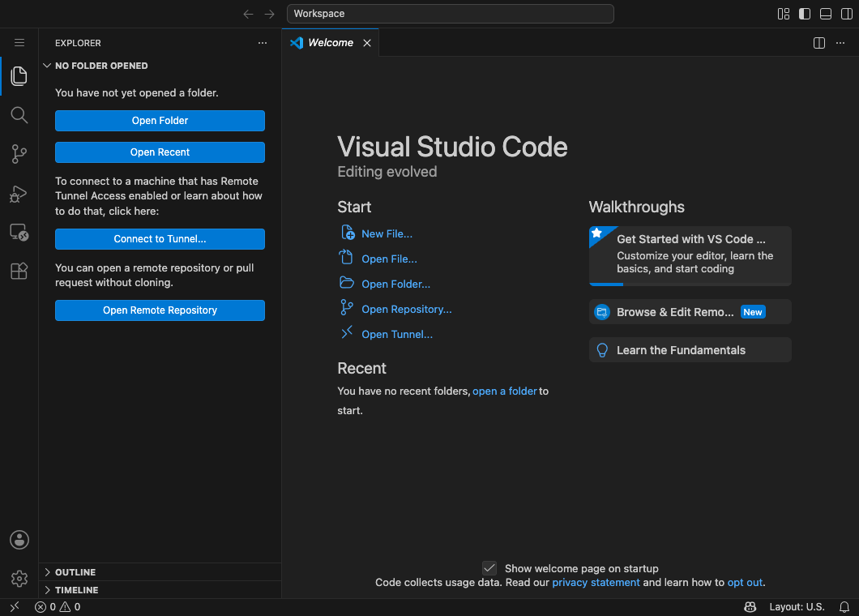The height and width of the screenshot is (616, 859).
Task: Click the Open Folder... link under Start
Action: pyautogui.click(x=395, y=284)
